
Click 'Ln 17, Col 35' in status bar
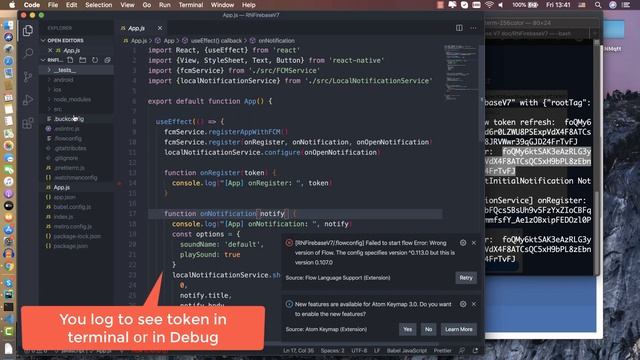pyautogui.click(x=298, y=351)
